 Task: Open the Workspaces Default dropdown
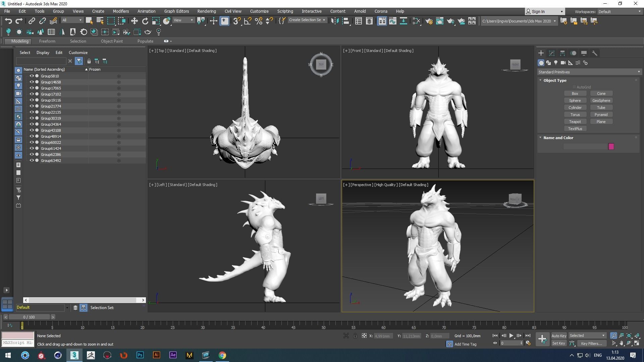pos(619,11)
